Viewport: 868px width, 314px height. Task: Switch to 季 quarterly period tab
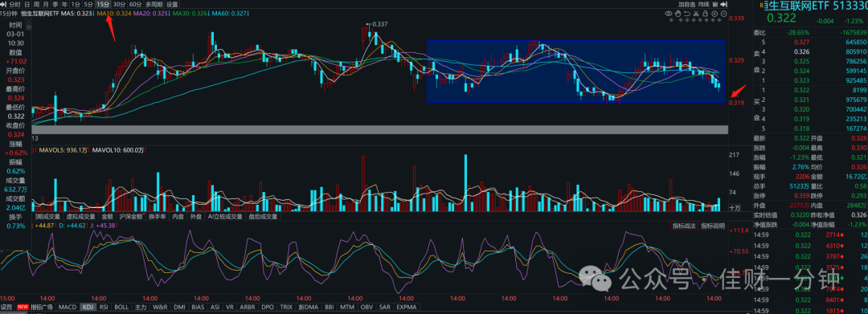[x=55, y=5]
